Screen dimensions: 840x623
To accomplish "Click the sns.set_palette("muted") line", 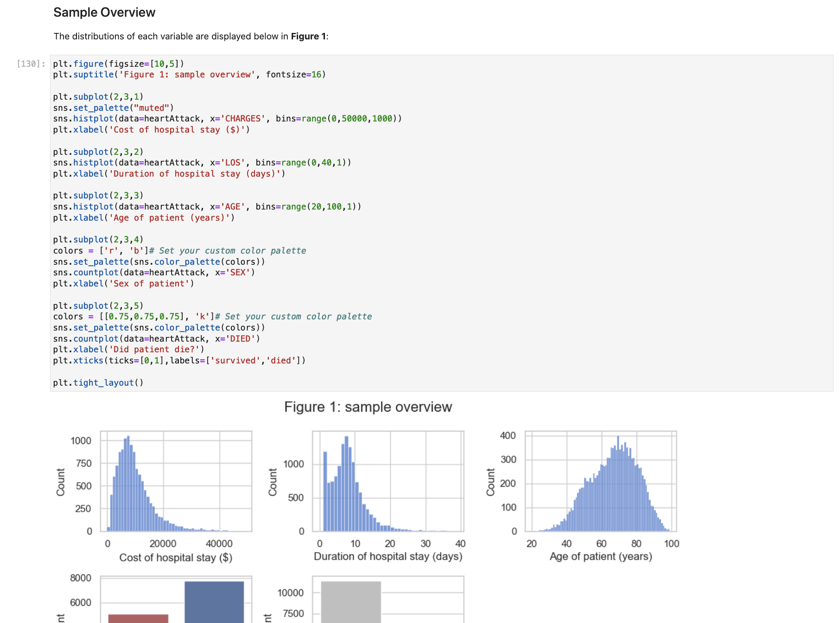I will click(x=114, y=108).
